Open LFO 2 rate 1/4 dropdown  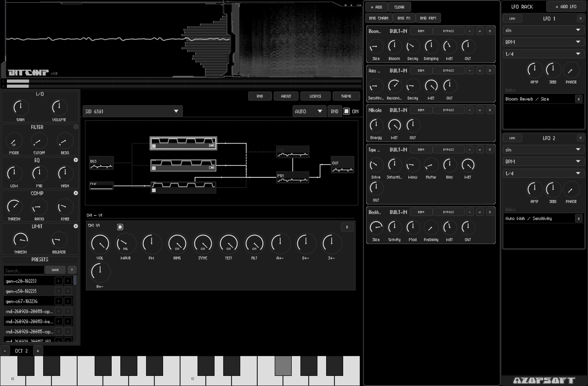point(543,173)
